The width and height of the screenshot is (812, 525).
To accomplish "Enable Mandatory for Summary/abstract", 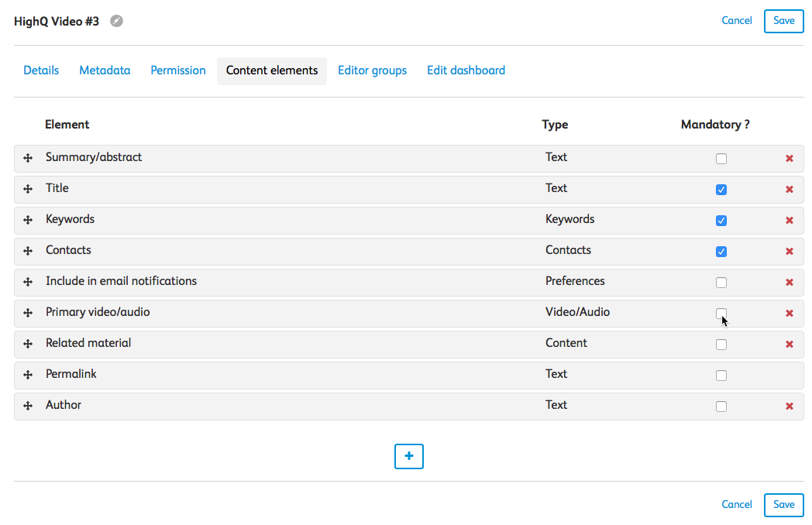I will 721,159.
